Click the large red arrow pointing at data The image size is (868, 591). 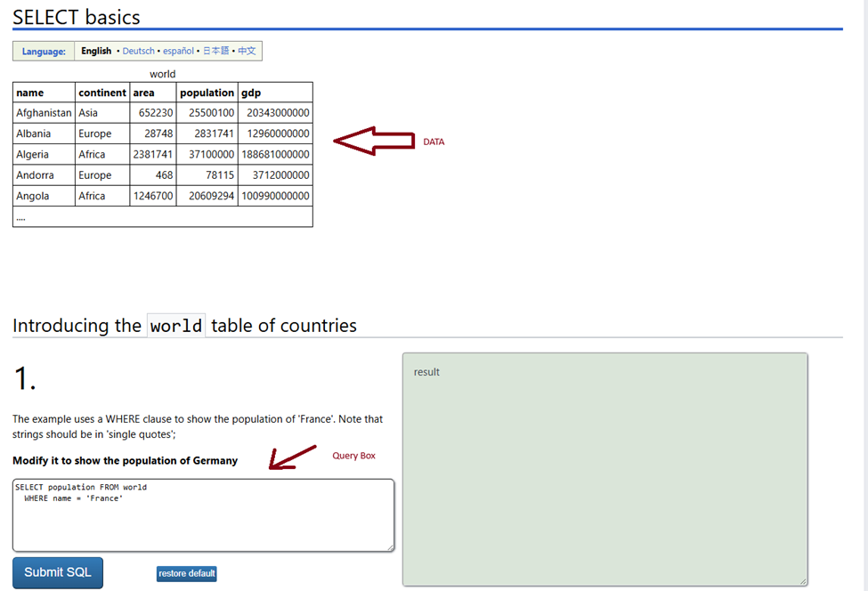point(374,141)
